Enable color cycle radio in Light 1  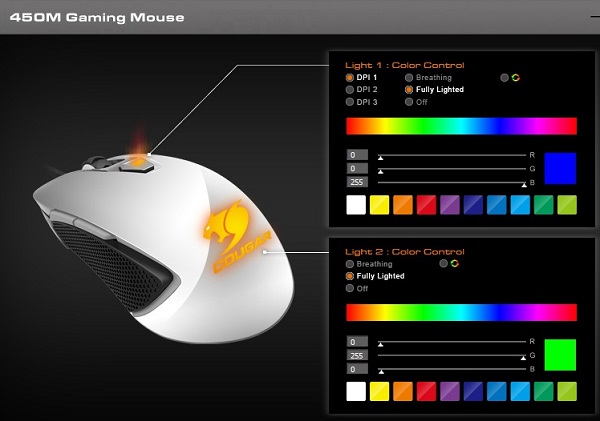pos(504,78)
